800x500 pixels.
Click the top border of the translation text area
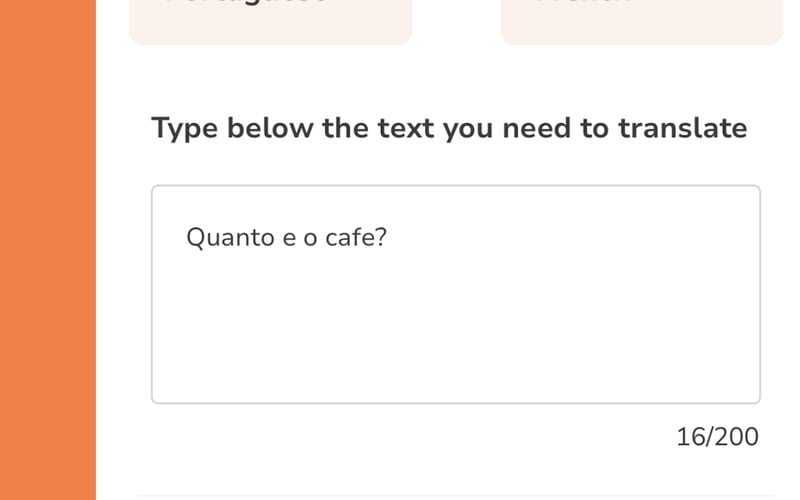pos(455,186)
